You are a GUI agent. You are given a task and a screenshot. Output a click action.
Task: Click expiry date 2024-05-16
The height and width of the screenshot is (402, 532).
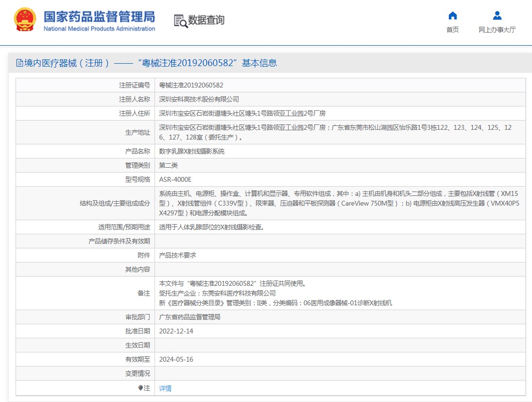pyautogui.click(x=176, y=359)
